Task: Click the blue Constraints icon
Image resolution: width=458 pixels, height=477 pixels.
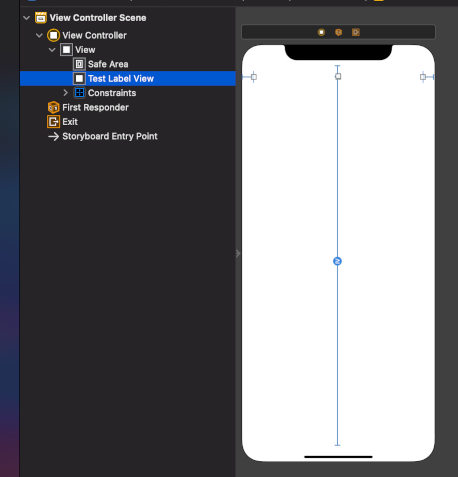Action: point(79,93)
